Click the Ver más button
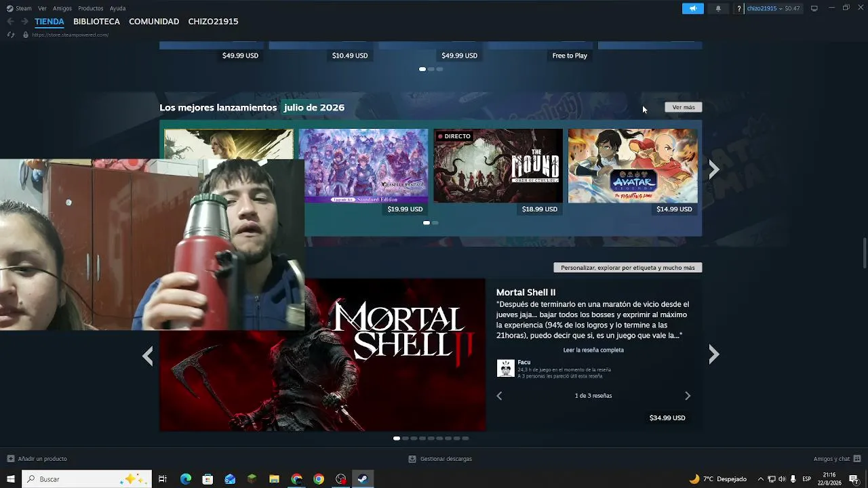 click(x=684, y=107)
